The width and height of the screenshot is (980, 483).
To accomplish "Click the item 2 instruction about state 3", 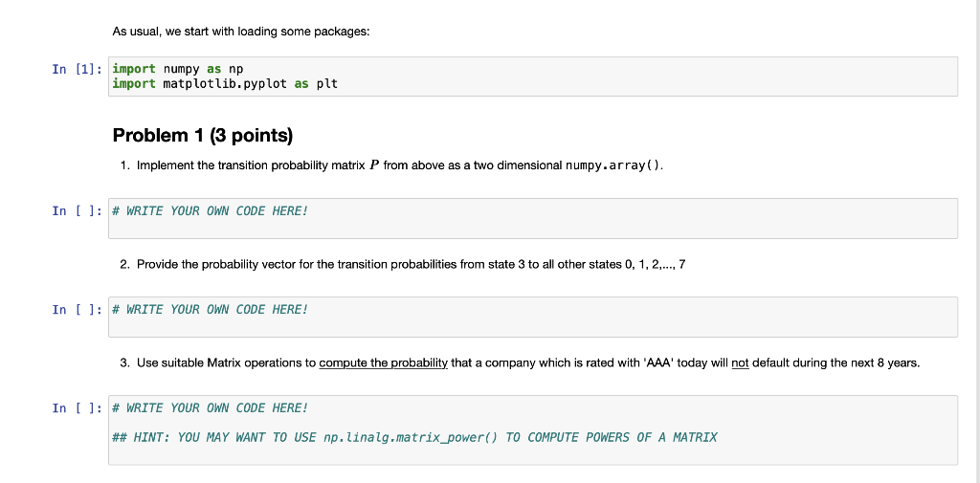I will click(403, 264).
